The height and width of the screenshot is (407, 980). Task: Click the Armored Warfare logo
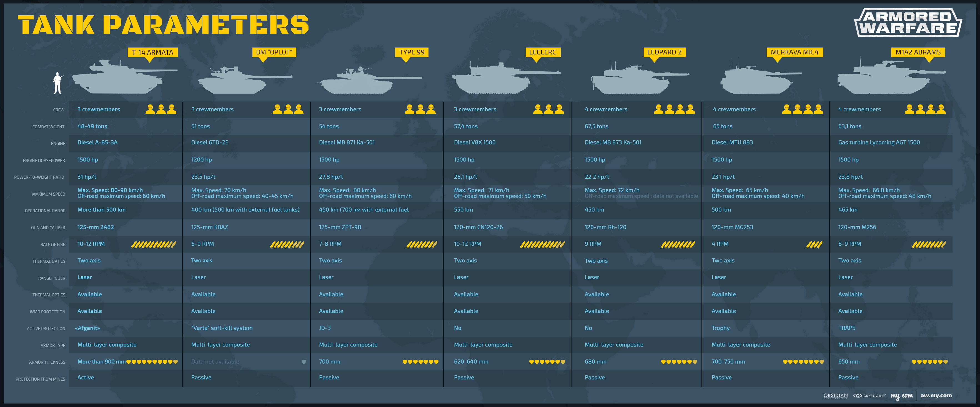coord(908,23)
